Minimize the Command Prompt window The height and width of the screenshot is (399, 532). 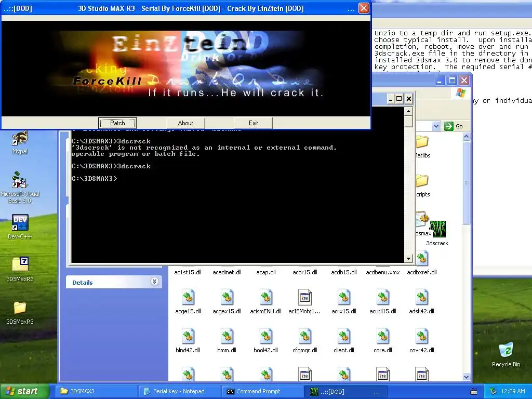(391, 99)
